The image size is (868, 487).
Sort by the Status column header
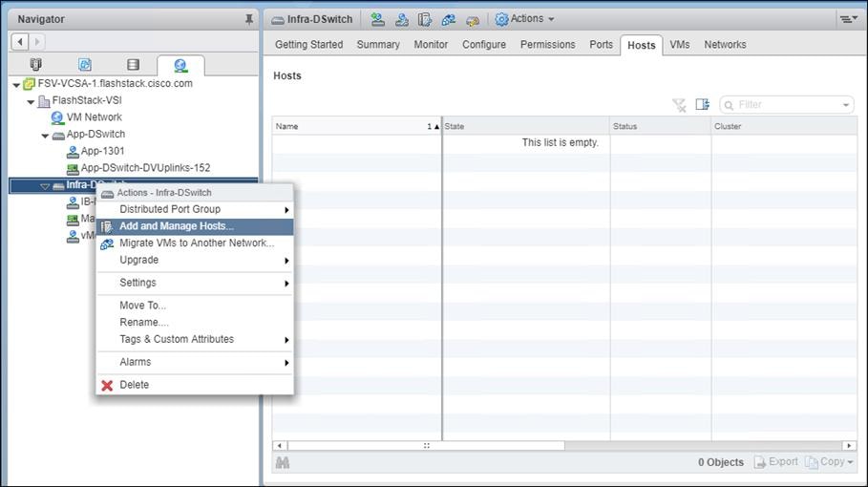[661, 126]
